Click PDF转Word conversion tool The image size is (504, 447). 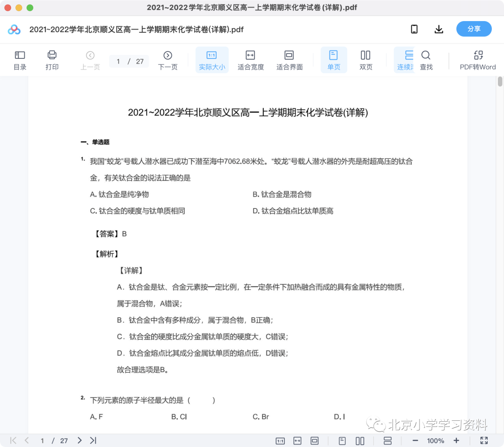click(478, 60)
